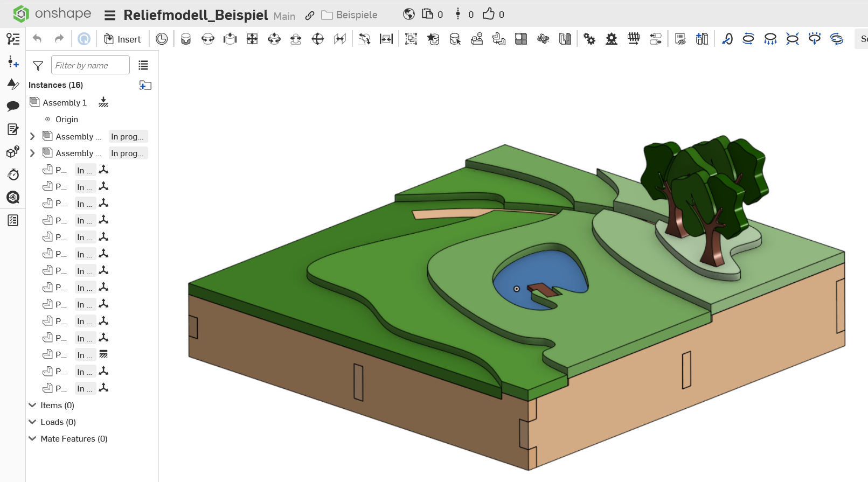Screen dimensions: 868x482
Task: Click the Filter by name field
Action: (90, 66)
